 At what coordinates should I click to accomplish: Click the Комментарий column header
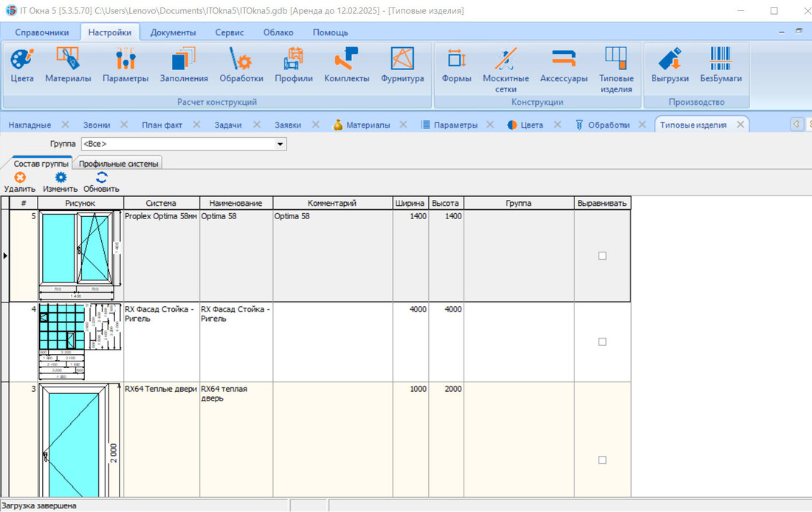click(x=332, y=204)
